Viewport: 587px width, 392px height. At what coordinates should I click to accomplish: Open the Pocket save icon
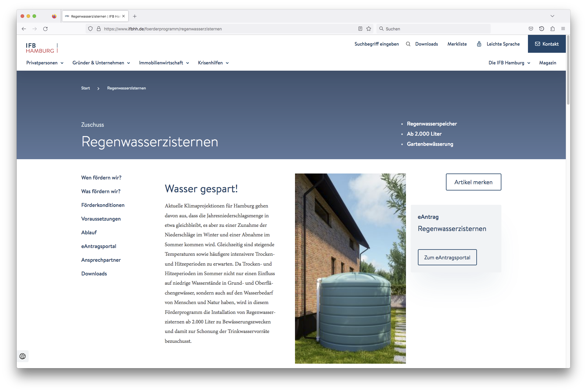click(x=531, y=29)
